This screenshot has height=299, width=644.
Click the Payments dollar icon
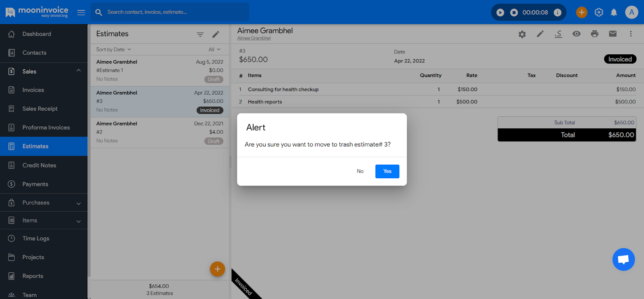click(11, 184)
